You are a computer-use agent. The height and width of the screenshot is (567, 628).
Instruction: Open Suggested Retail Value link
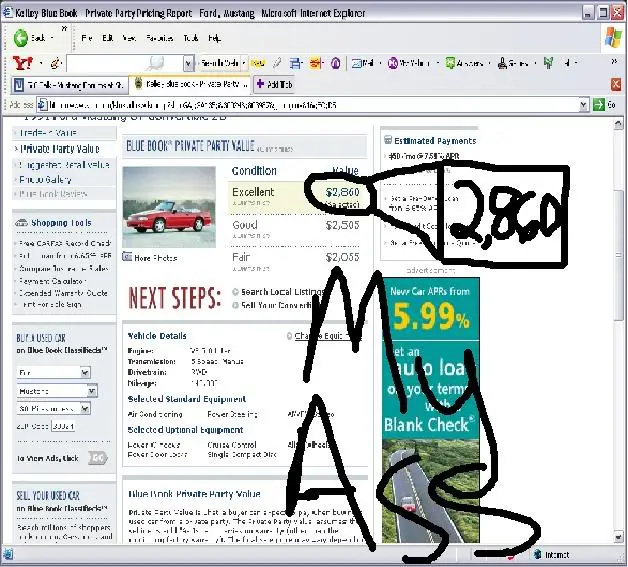[64, 165]
